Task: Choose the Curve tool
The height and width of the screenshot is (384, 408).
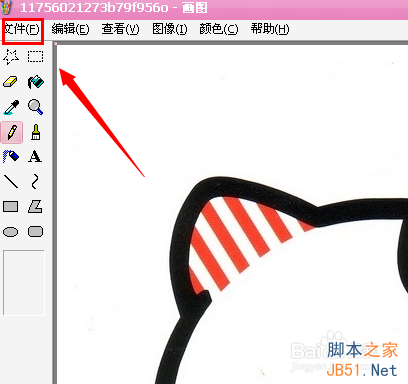Action: coord(35,182)
